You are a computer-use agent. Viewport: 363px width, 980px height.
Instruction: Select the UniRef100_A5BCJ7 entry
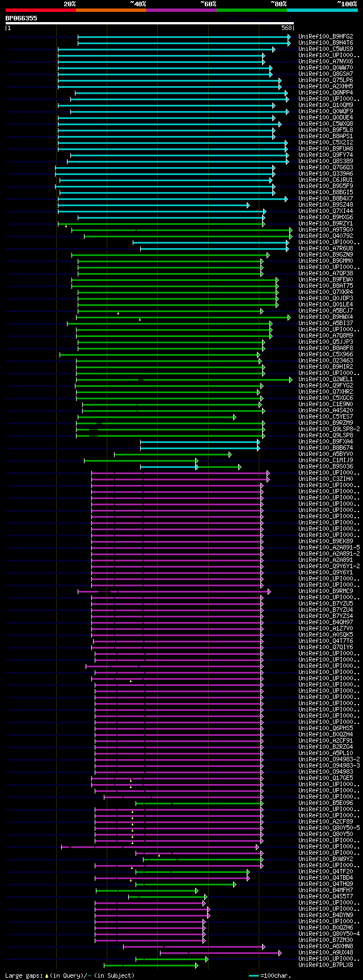click(326, 310)
